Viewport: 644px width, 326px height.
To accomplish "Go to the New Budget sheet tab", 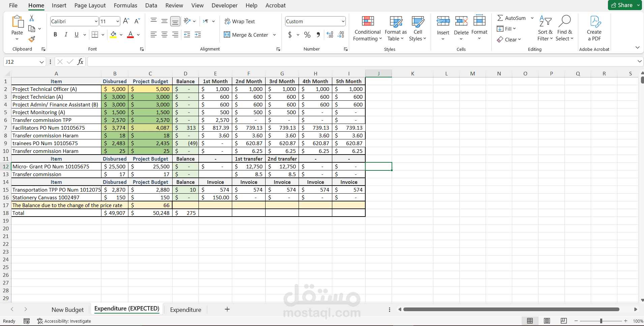I will pyautogui.click(x=67, y=309).
